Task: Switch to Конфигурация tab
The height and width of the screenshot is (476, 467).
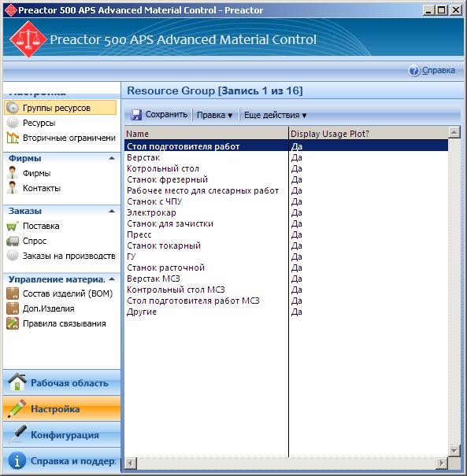Action: coord(61,434)
